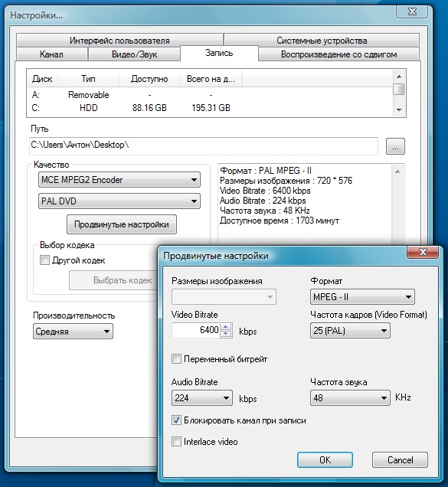The height and width of the screenshot is (487, 448).
Task: Confirm advanced settings with OK
Action: pos(325,459)
